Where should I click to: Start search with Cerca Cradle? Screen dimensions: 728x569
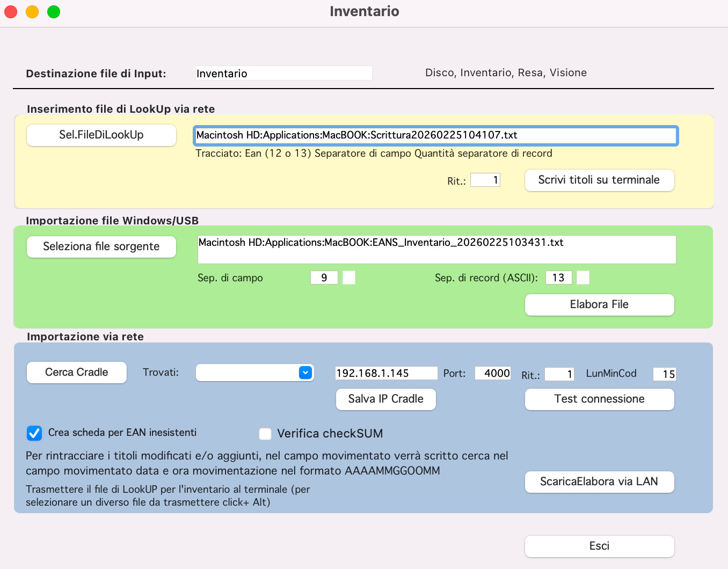point(77,373)
